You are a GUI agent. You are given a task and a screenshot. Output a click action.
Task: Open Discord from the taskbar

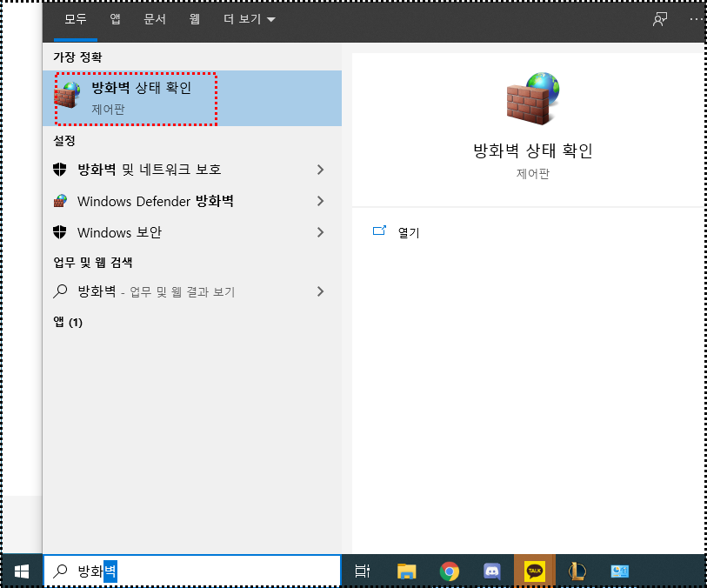(492, 571)
